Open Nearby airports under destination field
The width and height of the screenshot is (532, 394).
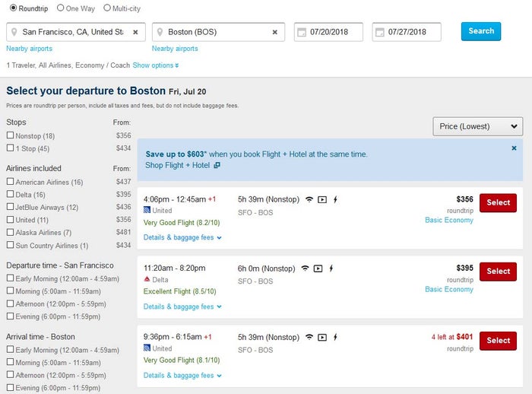pyautogui.click(x=175, y=49)
